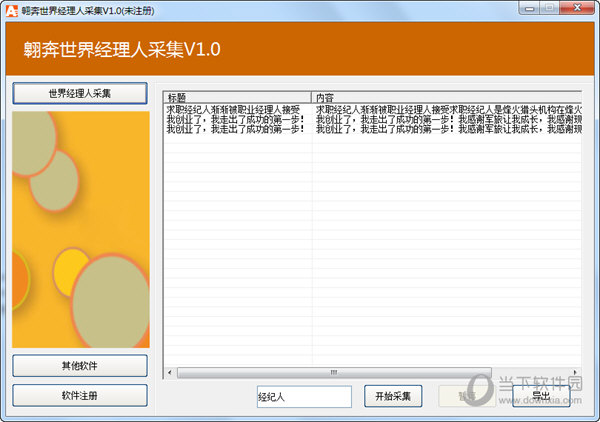Click the content cell starting 求职经纪人渐渐被职业经理人接受求职经纪人是

pos(448,110)
